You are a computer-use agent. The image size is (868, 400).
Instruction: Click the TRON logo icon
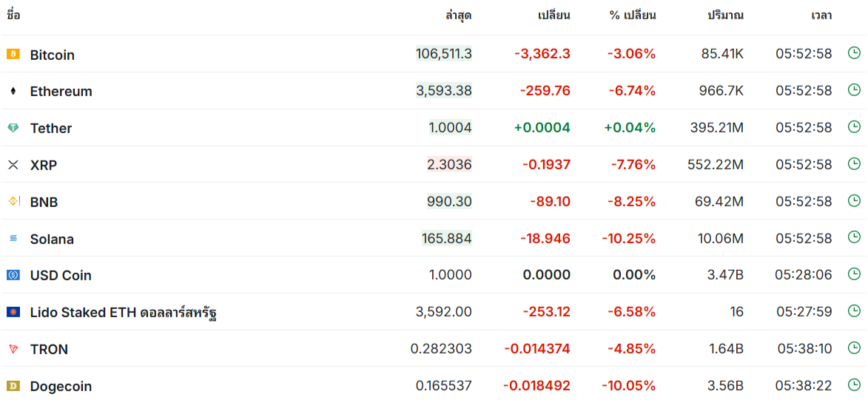pyautogui.click(x=13, y=349)
